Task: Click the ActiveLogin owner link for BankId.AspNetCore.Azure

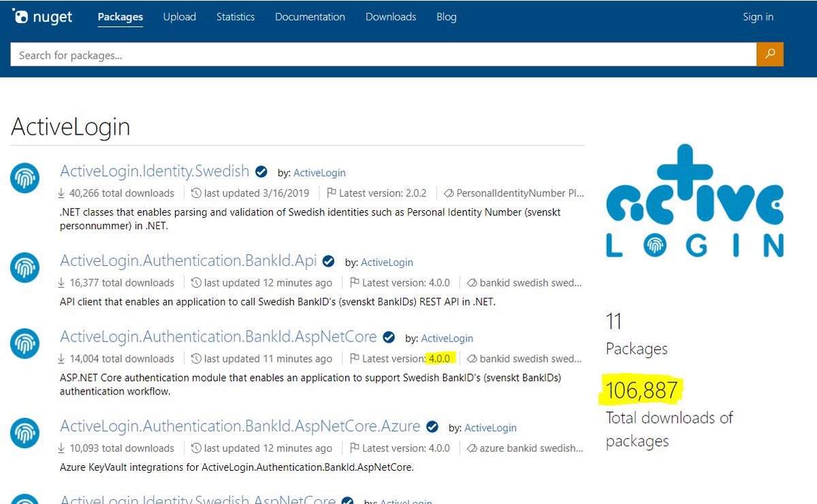Action: pos(490,429)
